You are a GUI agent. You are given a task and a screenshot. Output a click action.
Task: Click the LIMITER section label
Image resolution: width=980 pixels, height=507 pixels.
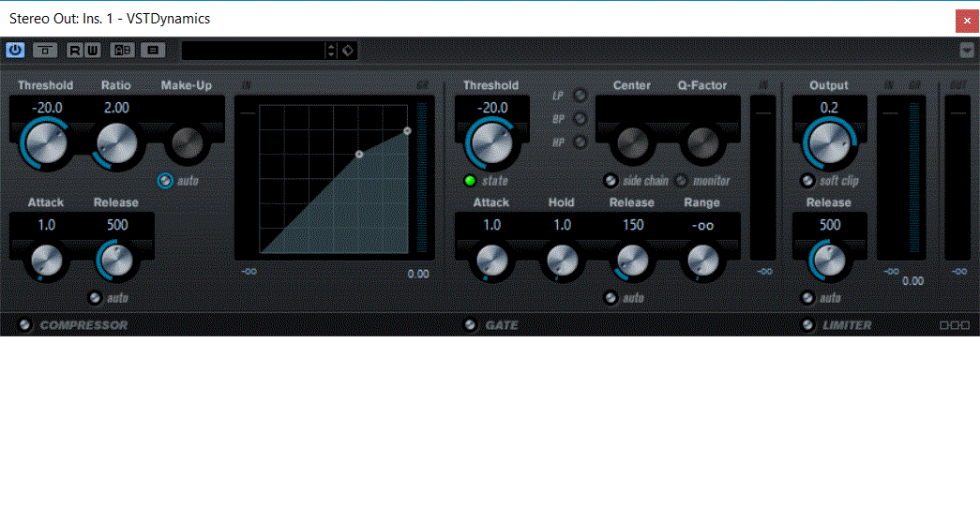click(x=847, y=325)
